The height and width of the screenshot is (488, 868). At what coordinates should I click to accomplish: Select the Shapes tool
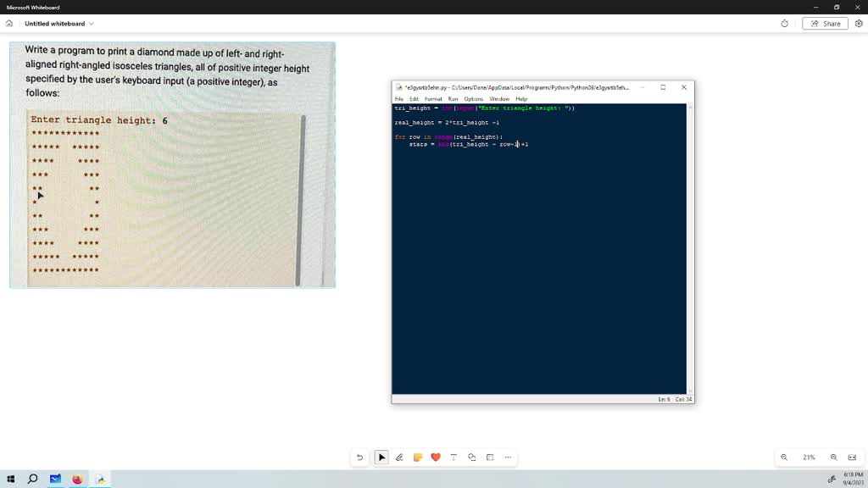(x=472, y=457)
